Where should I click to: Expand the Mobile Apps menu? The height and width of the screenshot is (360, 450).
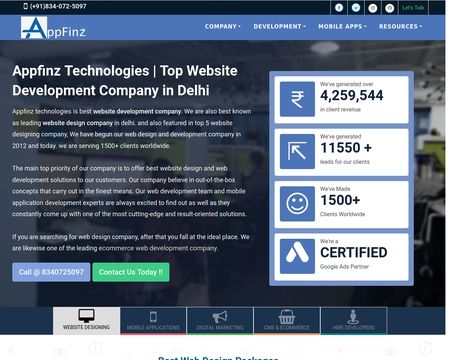342,26
